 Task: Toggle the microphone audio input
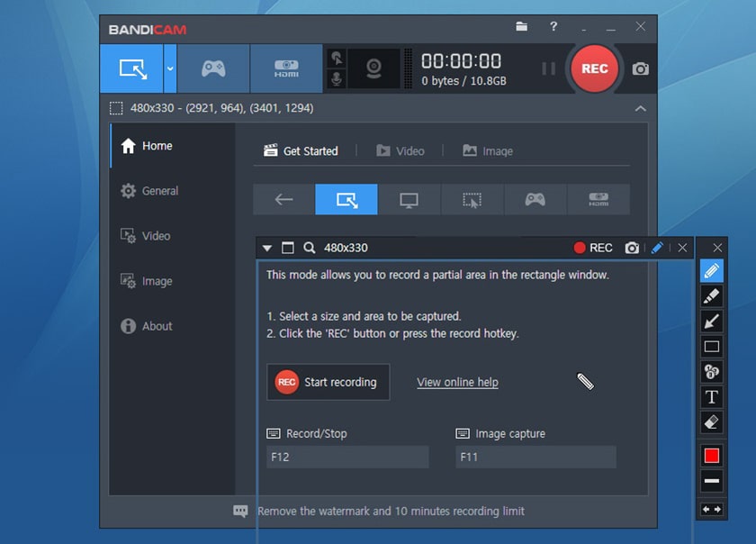coord(337,81)
